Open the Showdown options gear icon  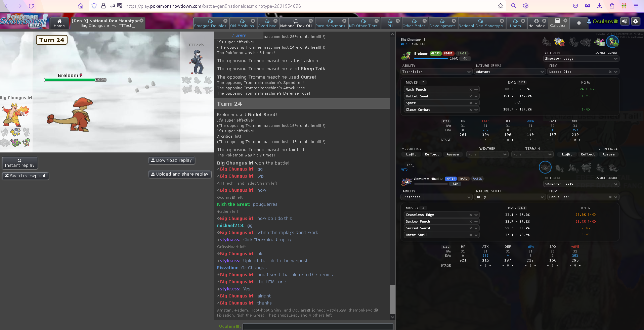point(635,21)
